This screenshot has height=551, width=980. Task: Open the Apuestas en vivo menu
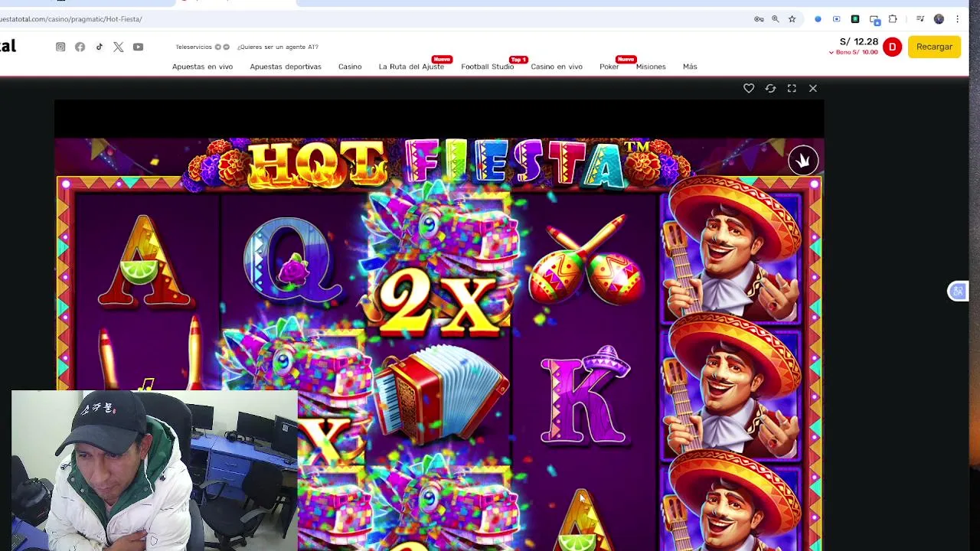pyautogui.click(x=202, y=67)
